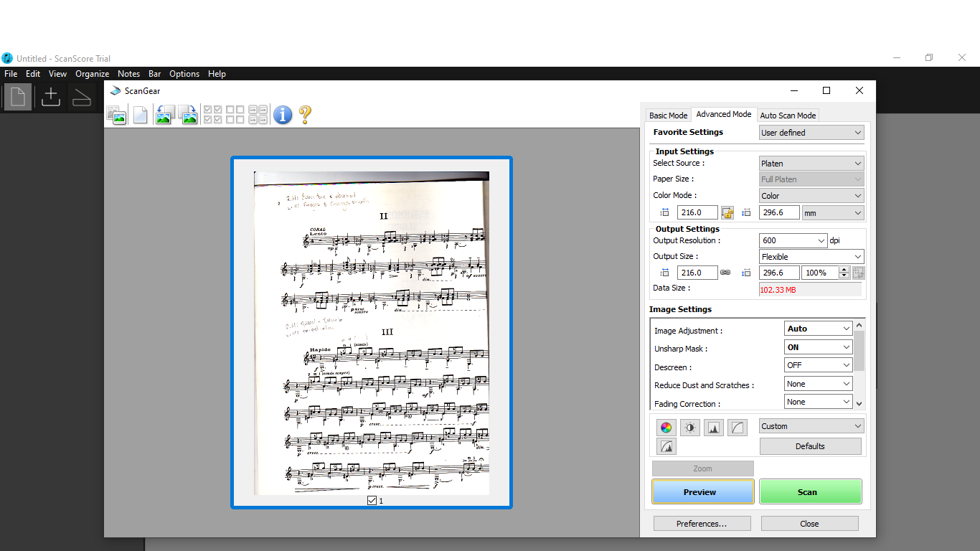Open the Color Mode dropdown
The width and height of the screenshot is (980, 551).
(x=811, y=196)
